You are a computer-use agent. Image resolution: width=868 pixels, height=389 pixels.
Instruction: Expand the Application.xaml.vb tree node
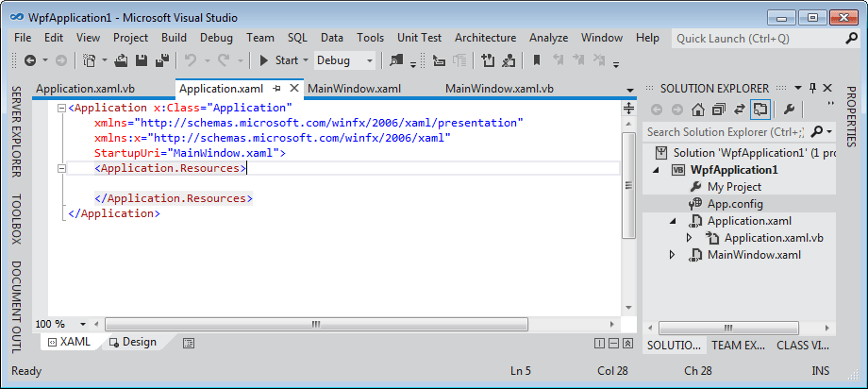click(690, 238)
